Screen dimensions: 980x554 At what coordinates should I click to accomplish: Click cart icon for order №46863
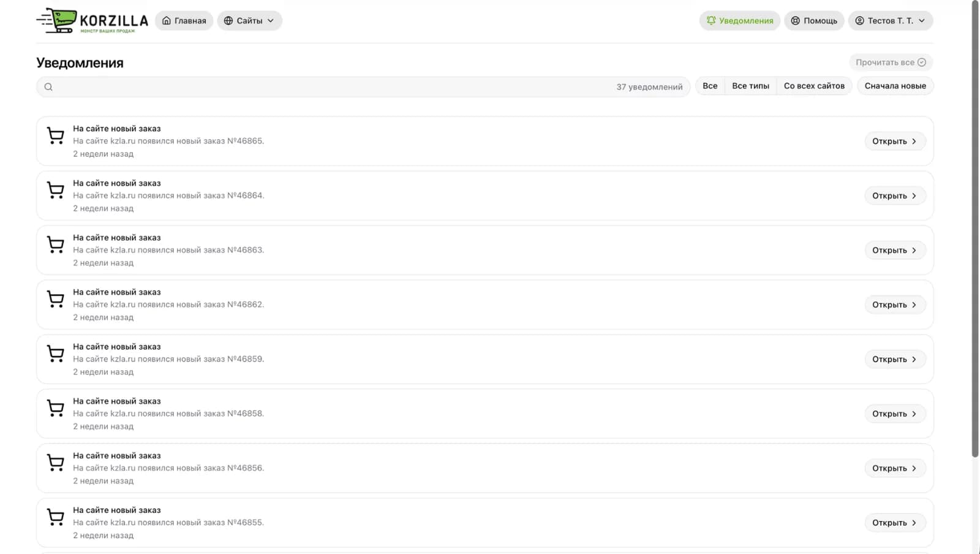coord(56,245)
